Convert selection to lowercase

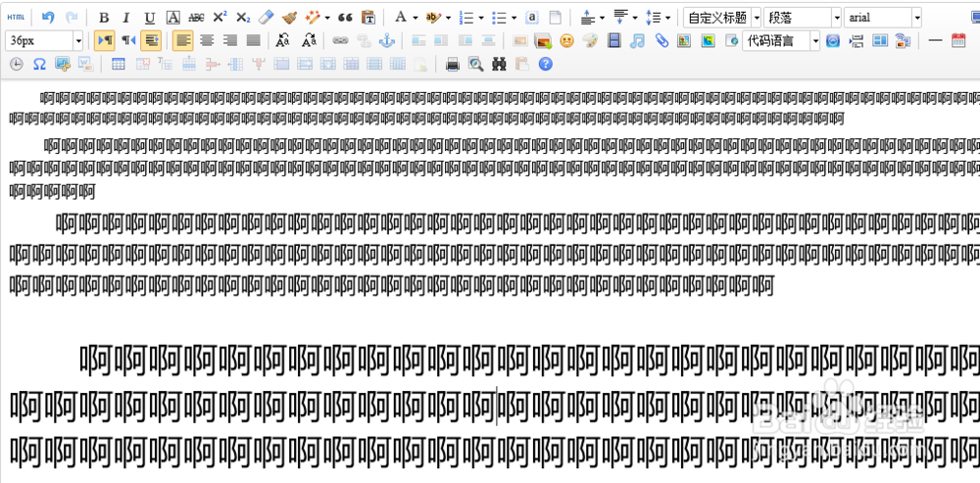pos(310,40)
